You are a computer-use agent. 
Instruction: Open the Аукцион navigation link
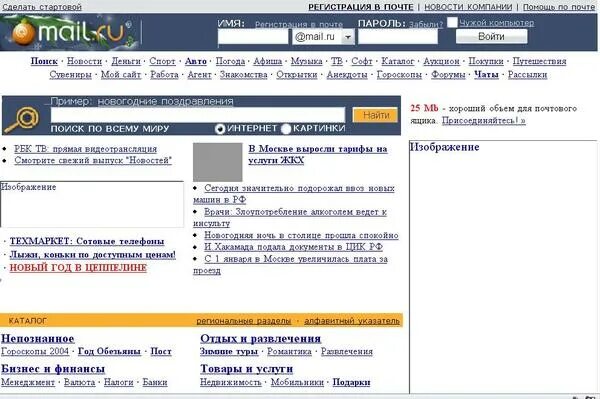point(441,61)
